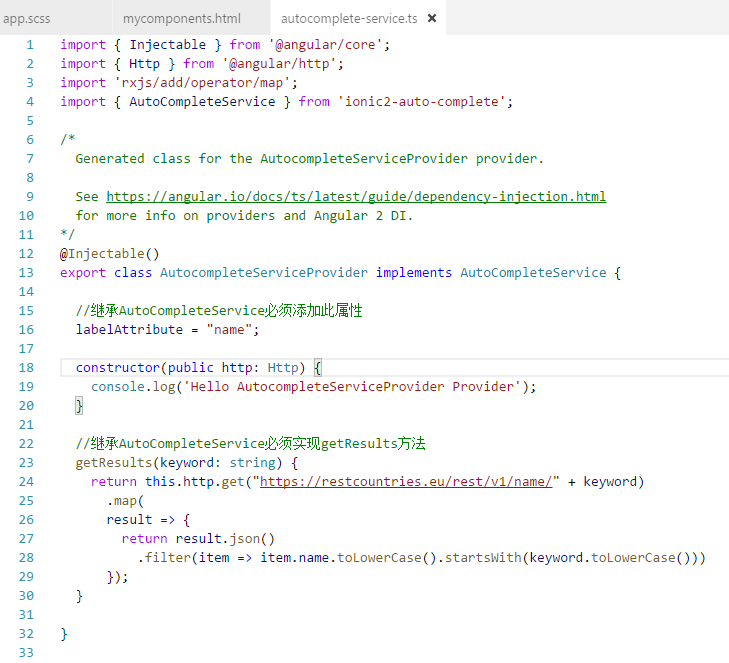Click 'ionic2-auto-complete' string on line 4
This screenshot has height=663, width=729.
click(x=422, y=102)
